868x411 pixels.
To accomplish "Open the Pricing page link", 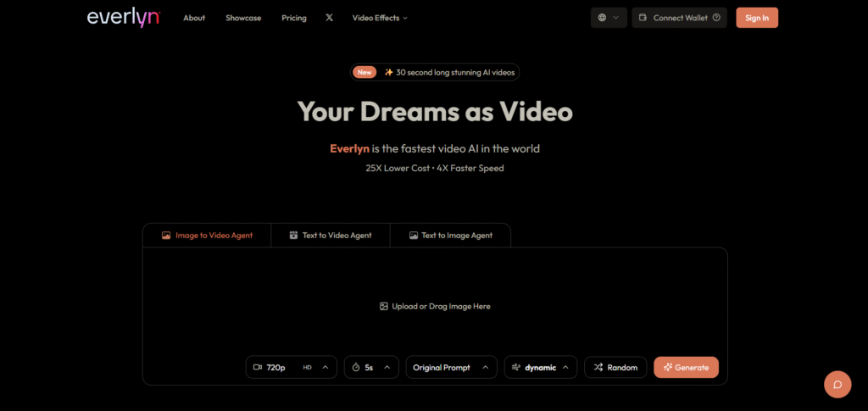I will (x=294, y=18).
